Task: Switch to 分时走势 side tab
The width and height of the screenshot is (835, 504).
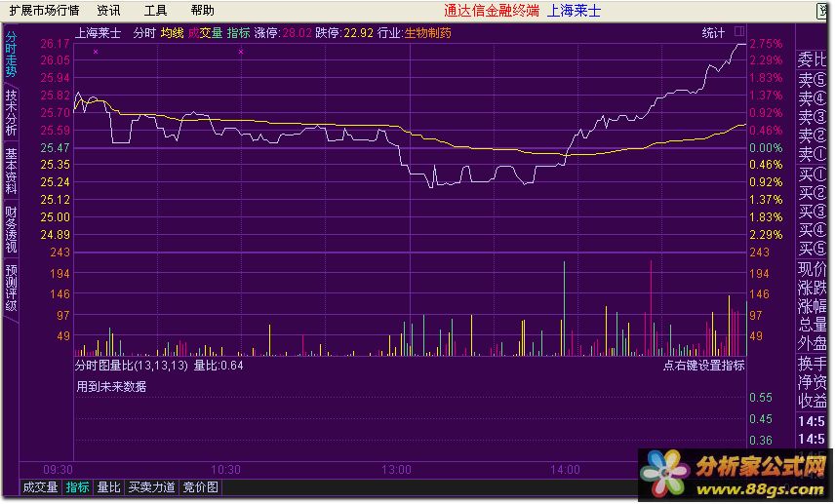Action: (x=11, y=54)
